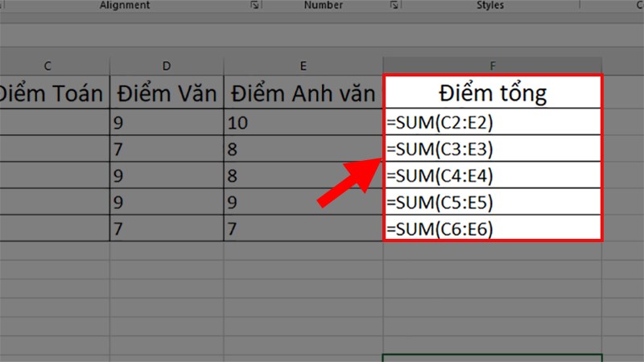Select column E header
The width and height of the screenshot is (644, 362).
point(303,66)
